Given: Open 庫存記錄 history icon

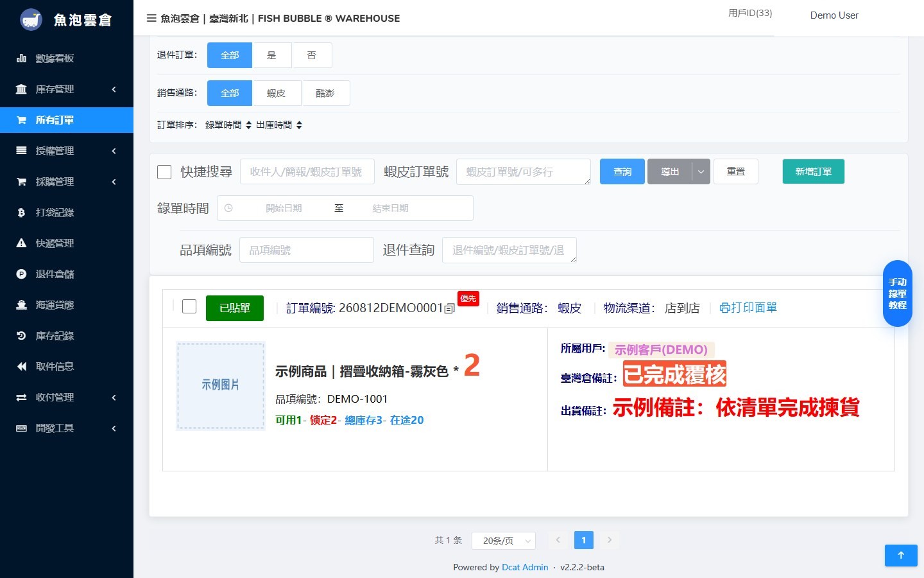Looking at the screenshot, I should coord(21,336).
